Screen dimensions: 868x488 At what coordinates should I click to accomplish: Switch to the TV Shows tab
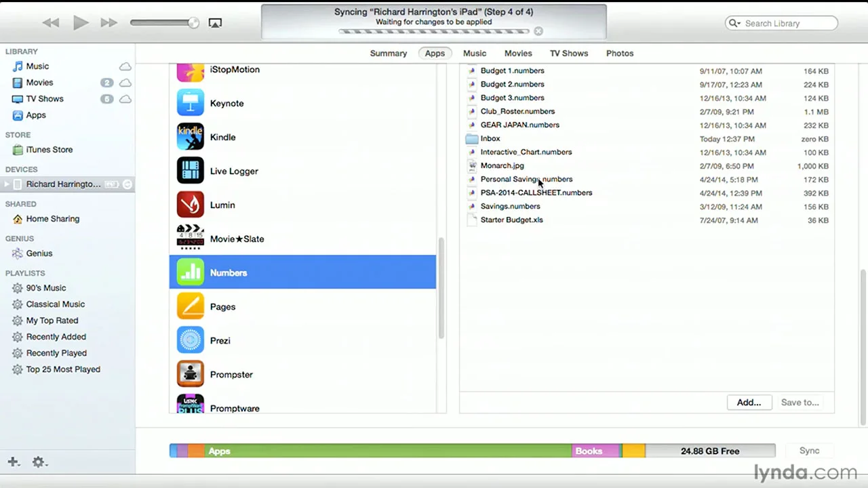[569, 54]
